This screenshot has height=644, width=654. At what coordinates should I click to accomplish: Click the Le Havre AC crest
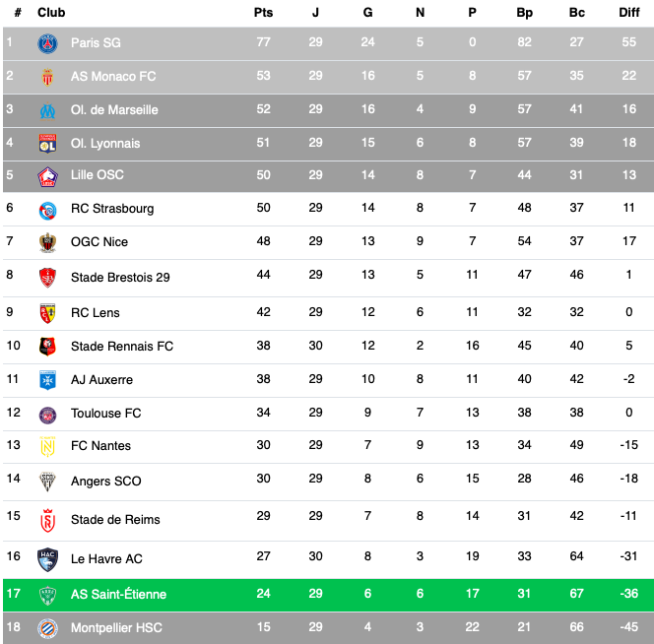coord(47,558)
